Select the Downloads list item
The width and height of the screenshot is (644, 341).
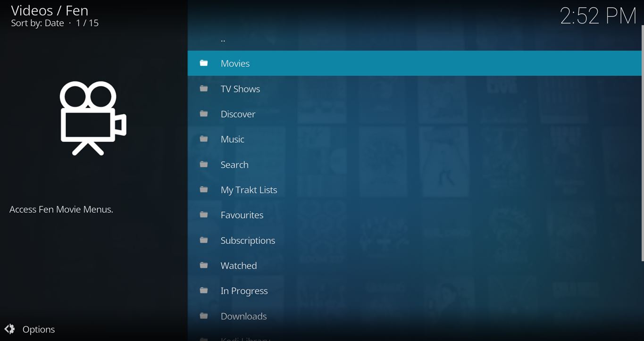tap(243, 316)
